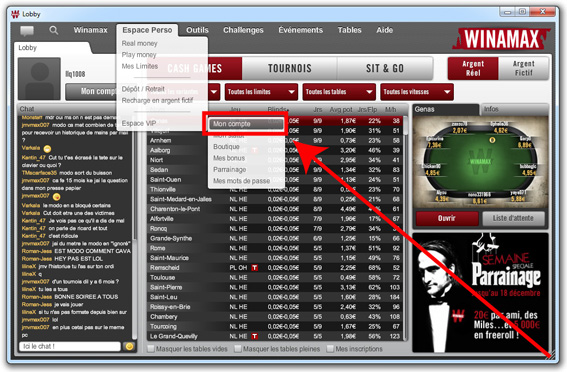The height and width of the screenshot is (372, 567).
Task: Choose Mes mots de passe in submenu
Action: pyautogui.click(x=242, y=181)
